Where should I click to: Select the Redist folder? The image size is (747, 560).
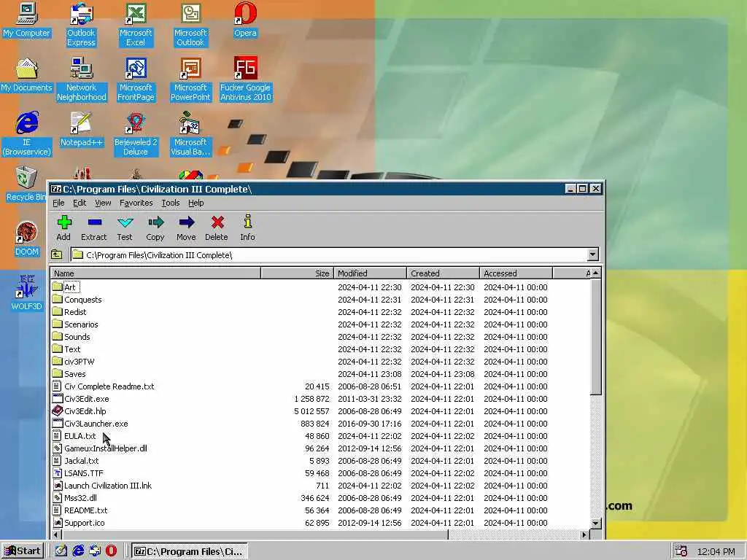(x=75, y=312)
